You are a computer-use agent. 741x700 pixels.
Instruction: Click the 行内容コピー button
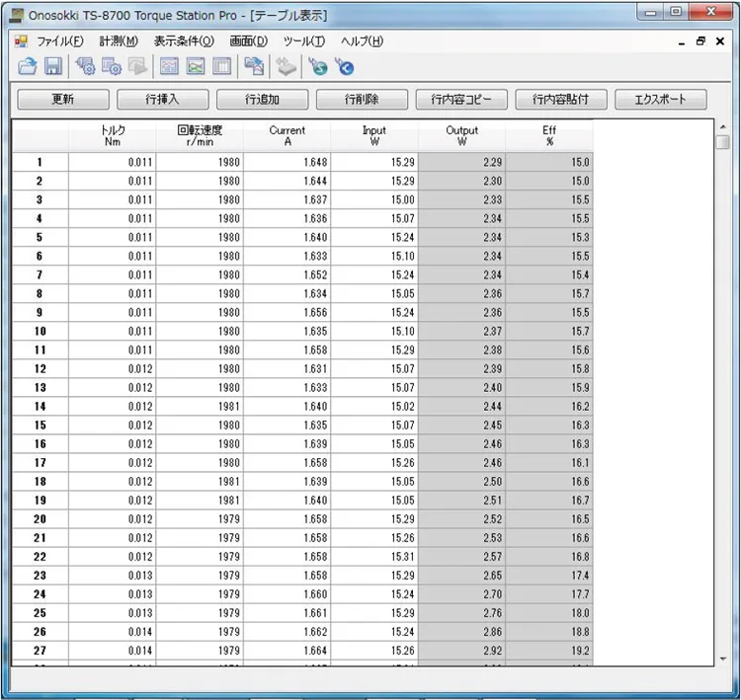click(461, 99)
